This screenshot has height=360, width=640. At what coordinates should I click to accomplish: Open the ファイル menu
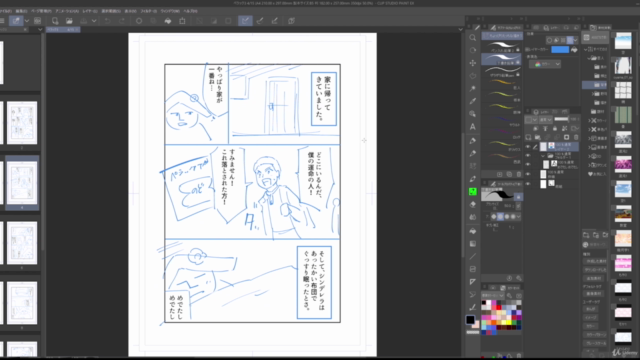click(x=5, y=11)
